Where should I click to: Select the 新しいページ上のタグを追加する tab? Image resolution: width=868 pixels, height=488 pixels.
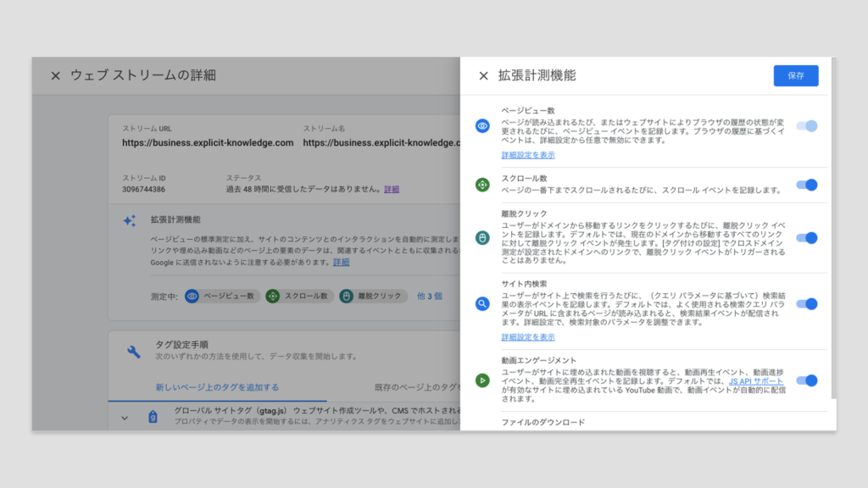[217, 387]
